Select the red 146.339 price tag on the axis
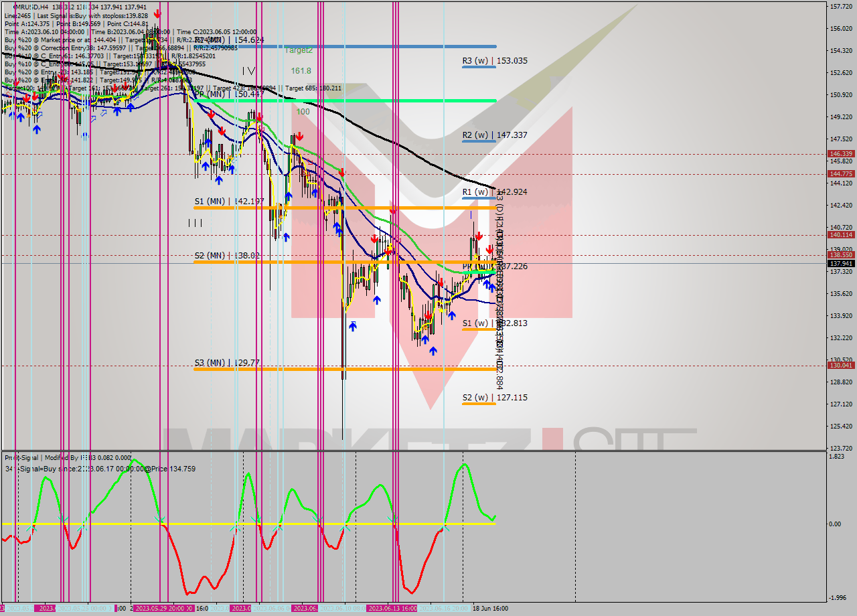 (x=840, y=154)
